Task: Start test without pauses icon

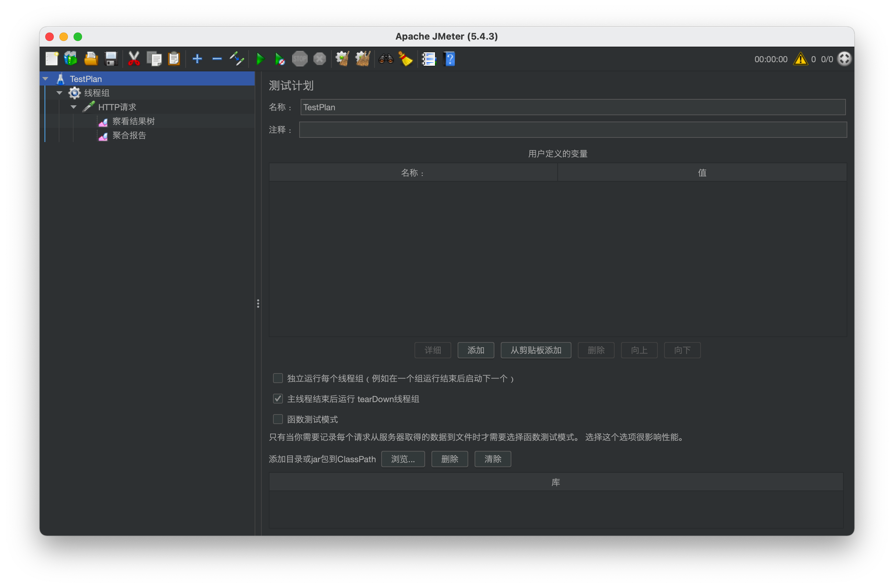Action: click(280, 59)
